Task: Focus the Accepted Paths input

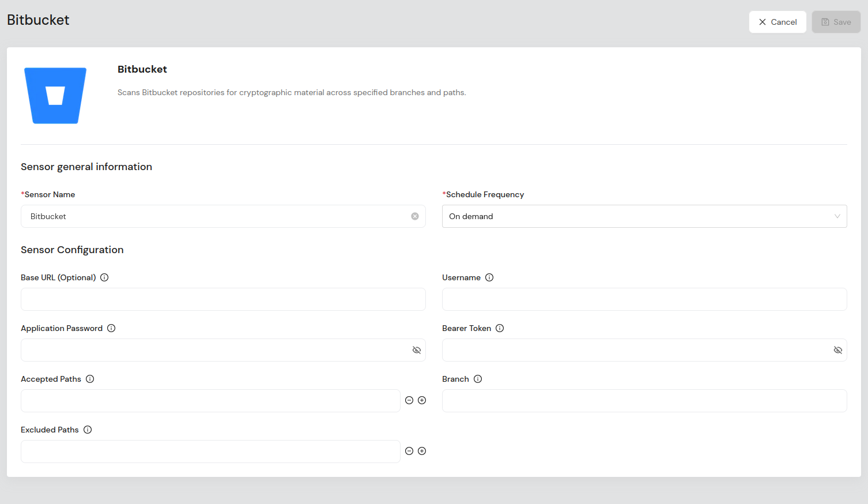Action: pos(210,401)
